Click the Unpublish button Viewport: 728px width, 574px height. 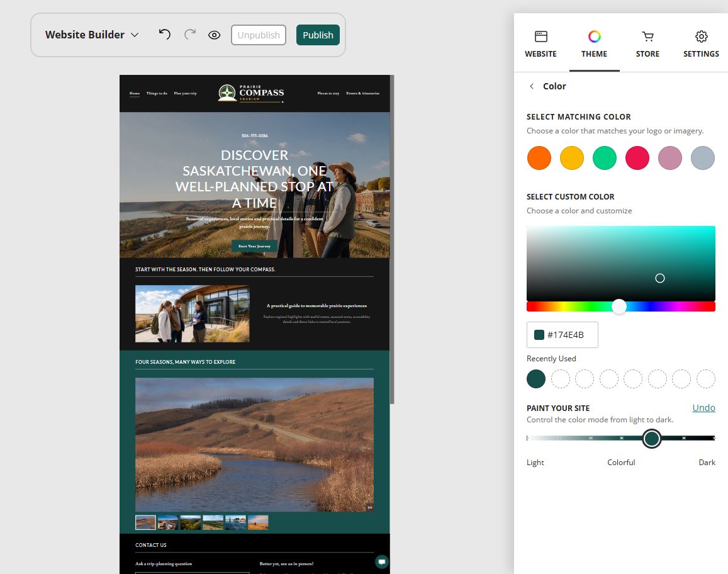(259, 35)
